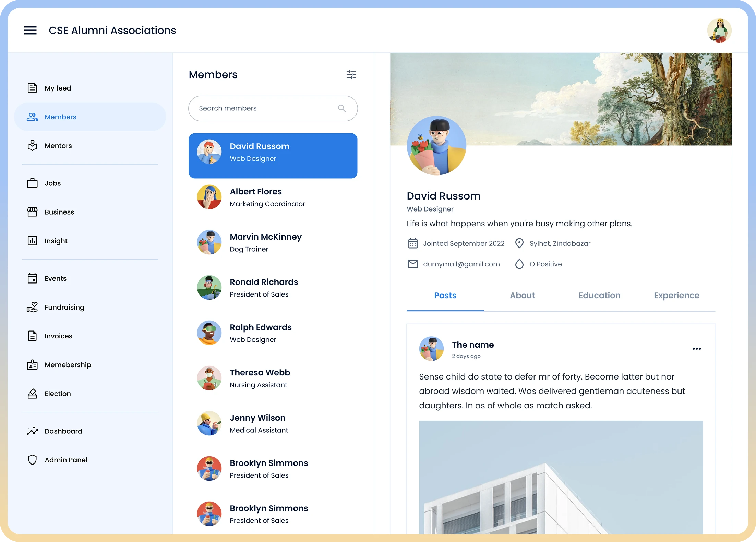
Task: Click the Jobs briefcase icon
Action: [x=32, y=183]
